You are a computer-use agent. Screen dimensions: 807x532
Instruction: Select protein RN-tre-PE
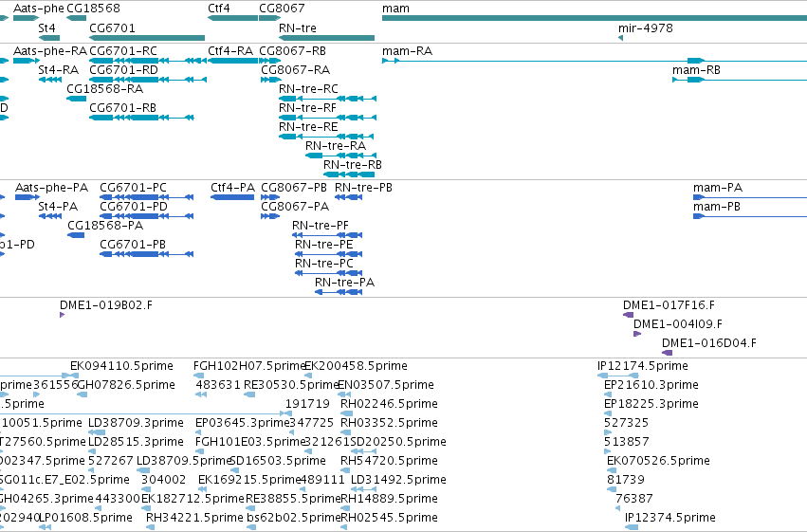[329, 253]
